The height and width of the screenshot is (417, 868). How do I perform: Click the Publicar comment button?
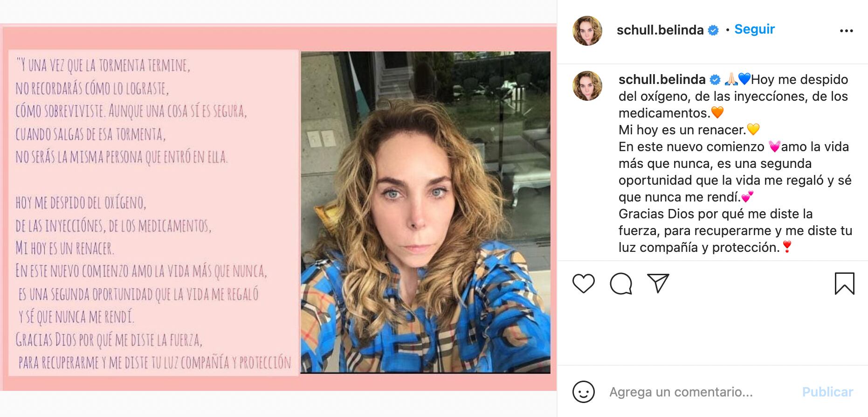click(827, 392)
